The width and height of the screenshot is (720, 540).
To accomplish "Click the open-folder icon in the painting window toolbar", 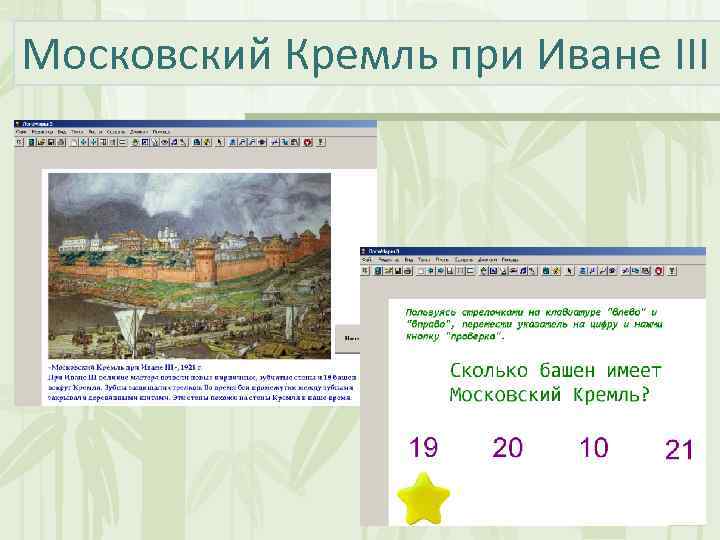I will click(x=41, y=142).
